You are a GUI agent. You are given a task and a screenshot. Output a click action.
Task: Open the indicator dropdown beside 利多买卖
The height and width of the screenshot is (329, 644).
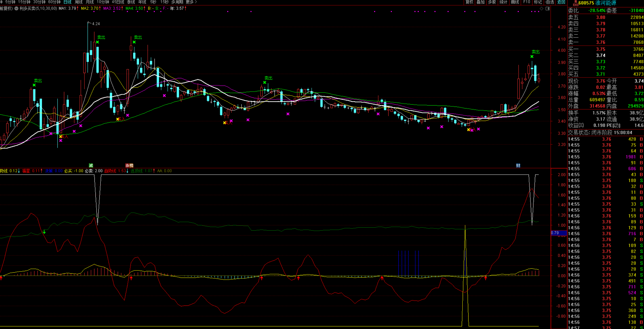click(17, 8)
